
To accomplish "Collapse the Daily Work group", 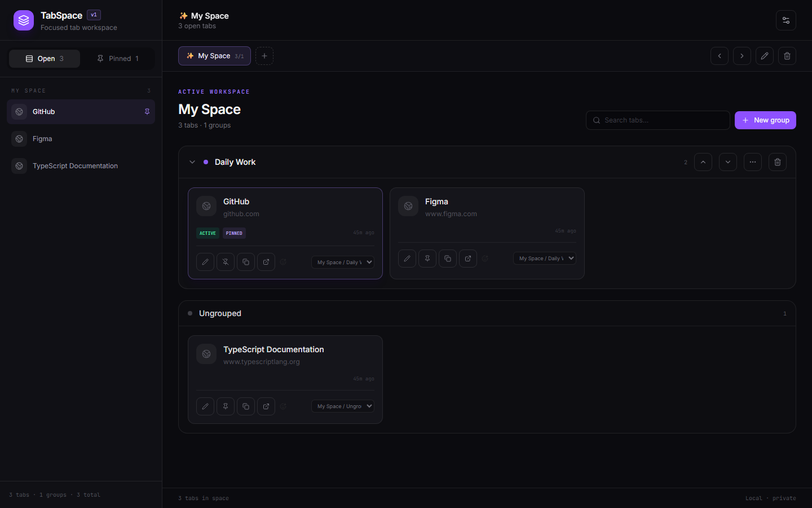I will 192,162.
